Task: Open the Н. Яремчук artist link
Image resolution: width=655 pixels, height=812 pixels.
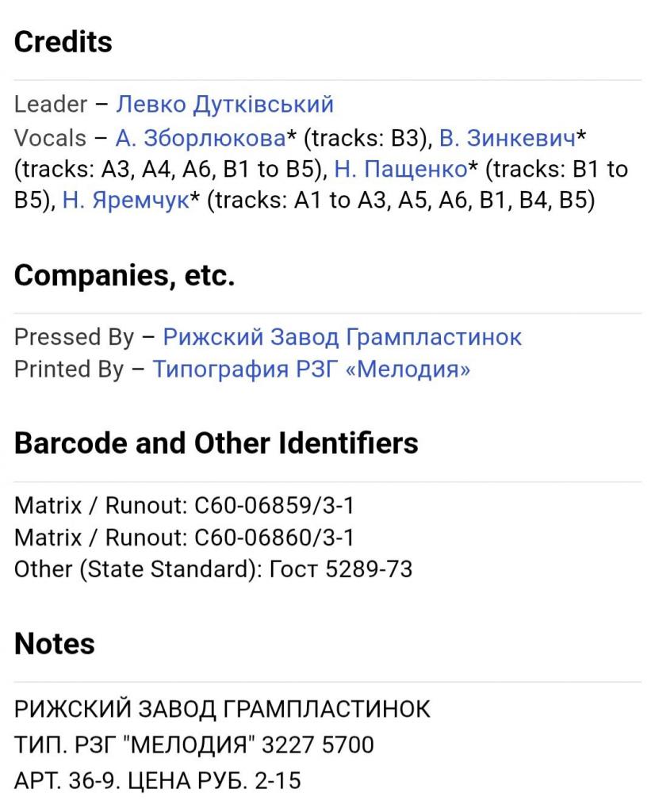Action: [126, 201]
